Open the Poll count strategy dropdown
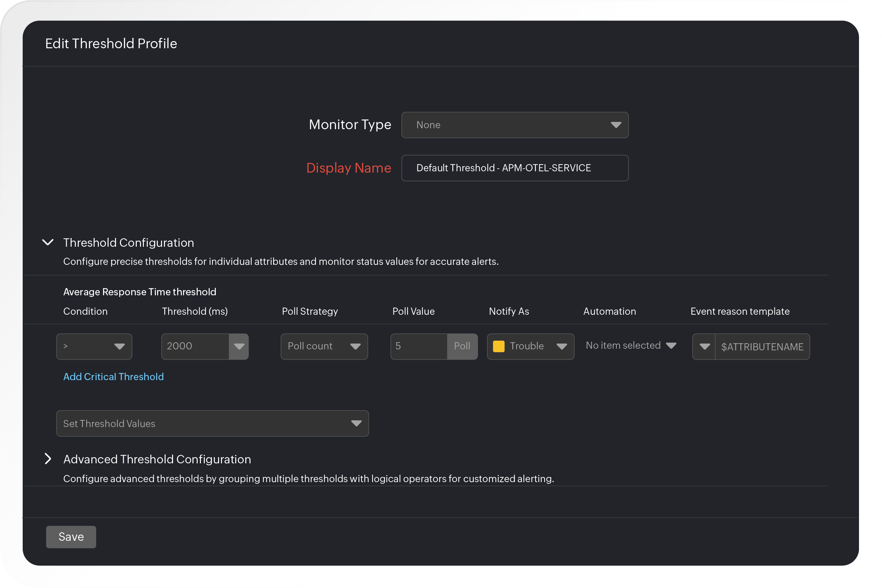Image resolution: width=882 pixels, height=588 pixels. pyautogui.click(x=324, y=346)
